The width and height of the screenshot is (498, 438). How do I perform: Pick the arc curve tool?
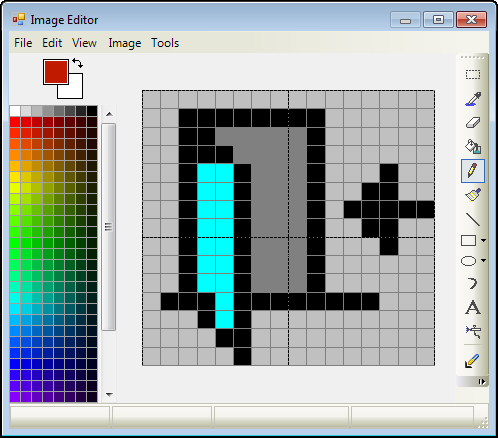click(x=473, y=284)
